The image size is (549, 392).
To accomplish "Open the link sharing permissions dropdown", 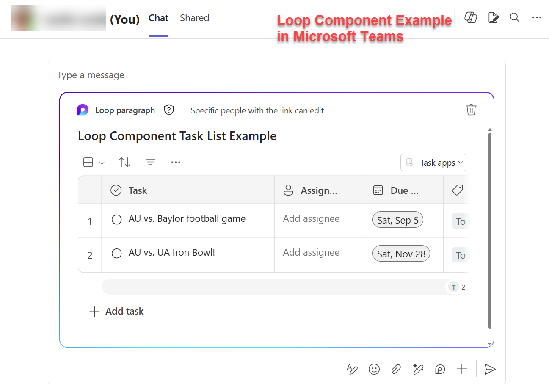I will (x=263, y=110).
